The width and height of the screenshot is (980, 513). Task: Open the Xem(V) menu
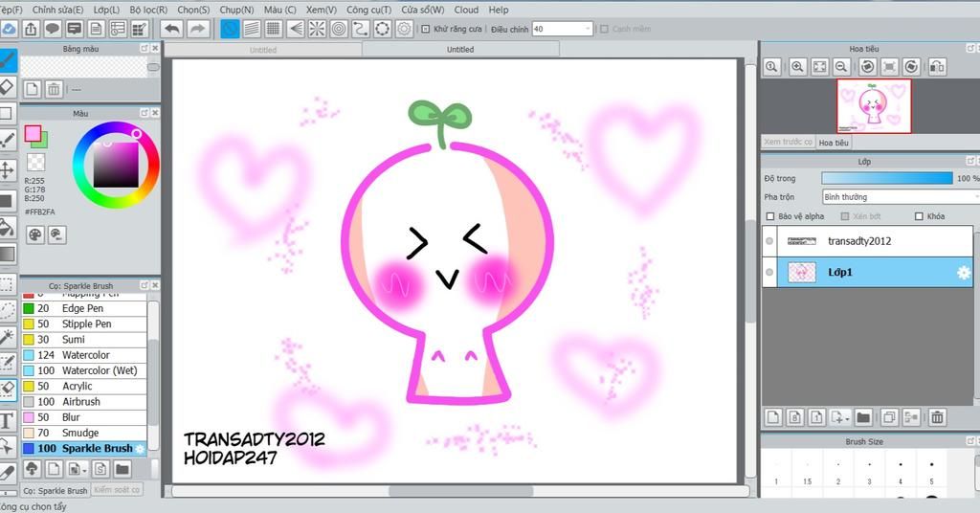322,10
